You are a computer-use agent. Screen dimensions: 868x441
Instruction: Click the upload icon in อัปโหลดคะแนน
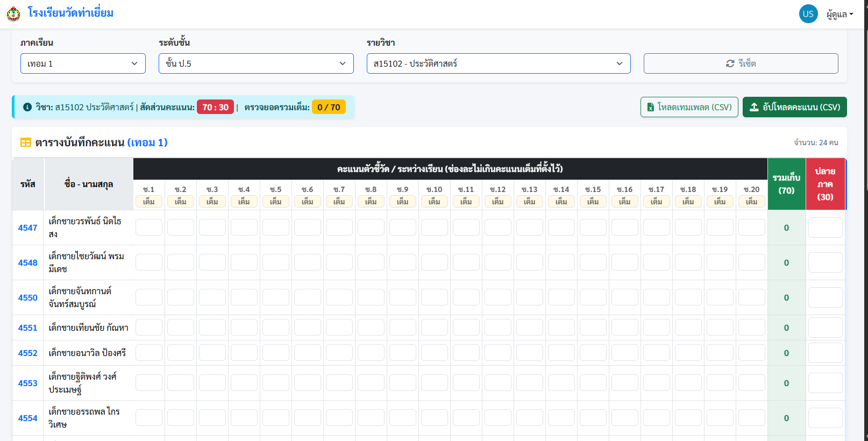[x=755, y=107]
